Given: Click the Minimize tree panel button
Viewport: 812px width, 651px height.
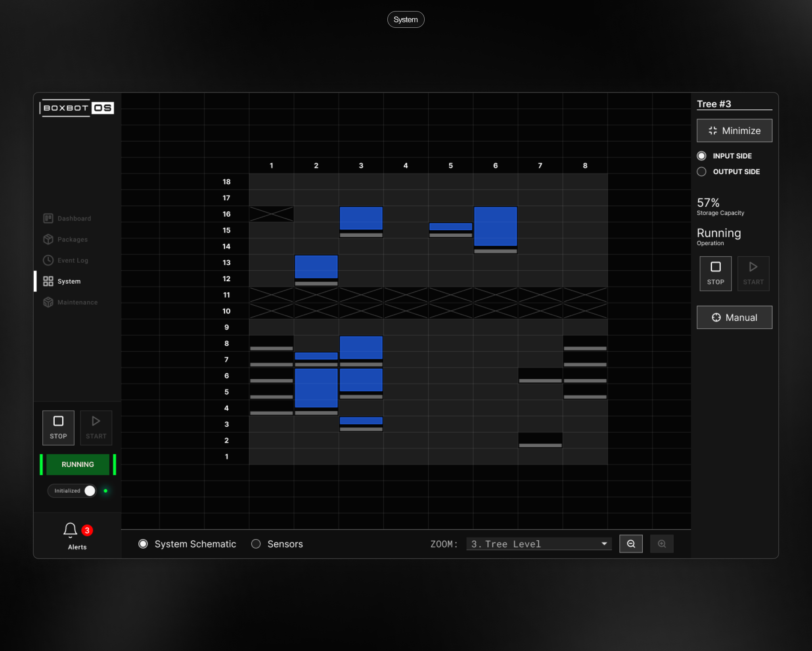Looking at the screenshot, I should click(734, 131).
